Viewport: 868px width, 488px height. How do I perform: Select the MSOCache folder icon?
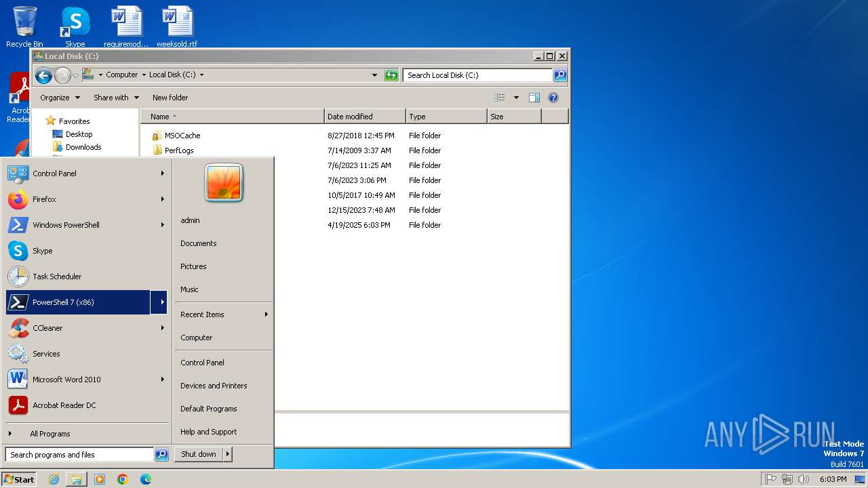[157, 136]
